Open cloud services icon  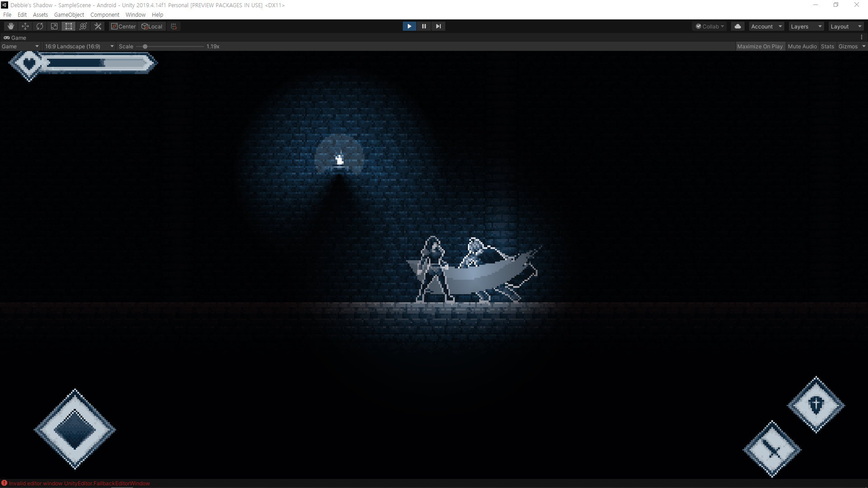click(x=738, y=26)
